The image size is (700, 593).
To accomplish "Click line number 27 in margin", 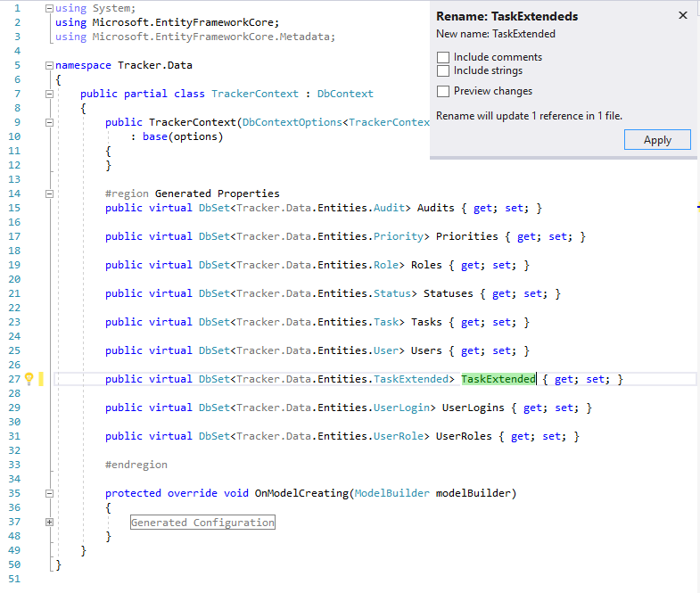I will click(14, 379).
